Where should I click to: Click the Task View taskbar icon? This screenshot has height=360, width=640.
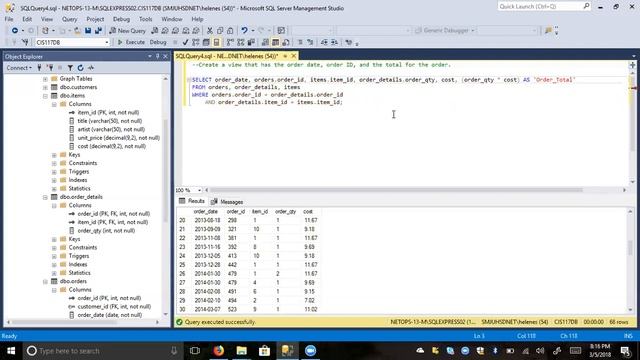click(x=195, y=351)
